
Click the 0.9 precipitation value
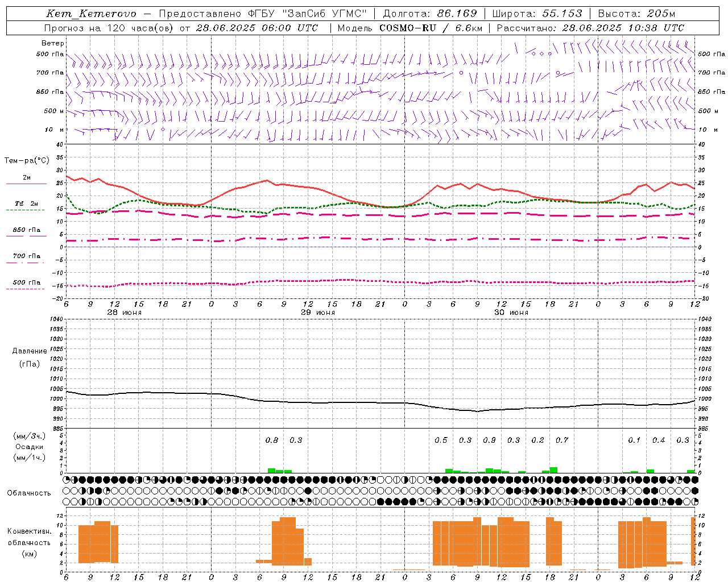pos(489,440)
